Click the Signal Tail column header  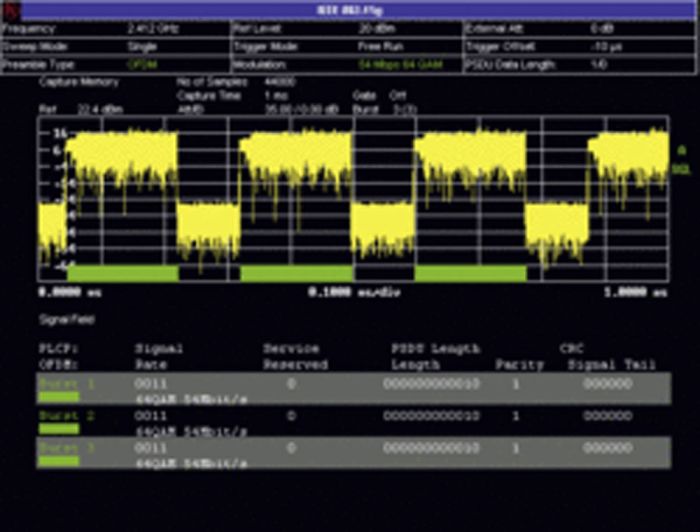click(x=612, y=365)
